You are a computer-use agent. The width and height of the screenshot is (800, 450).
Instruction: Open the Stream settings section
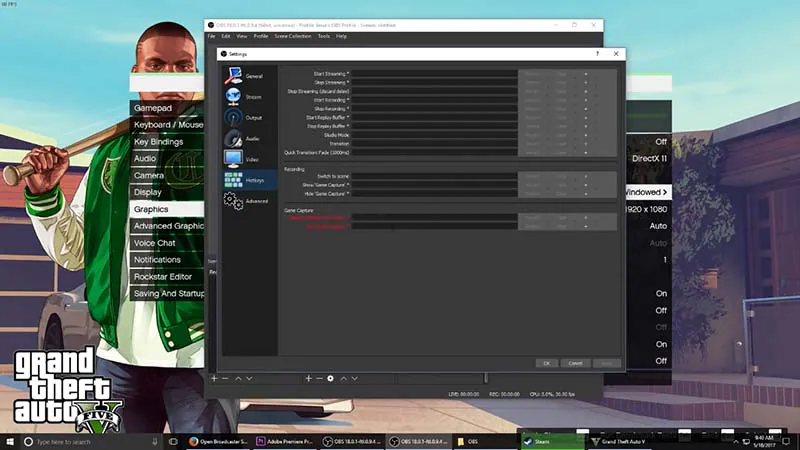[249, 96]
